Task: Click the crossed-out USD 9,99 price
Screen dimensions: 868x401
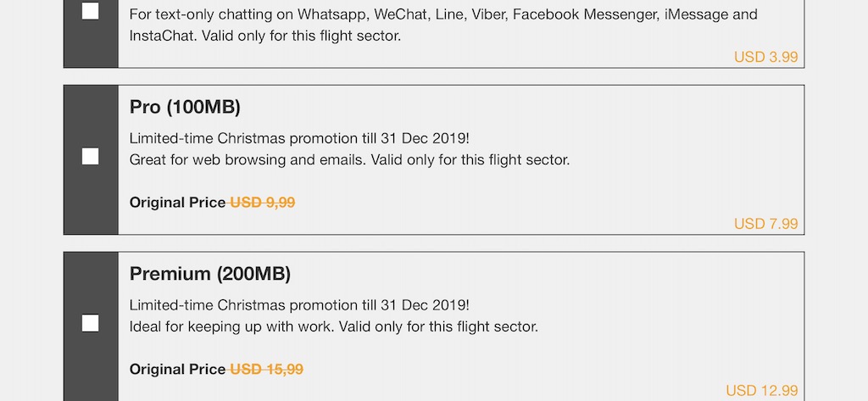Action: (263, 203)
